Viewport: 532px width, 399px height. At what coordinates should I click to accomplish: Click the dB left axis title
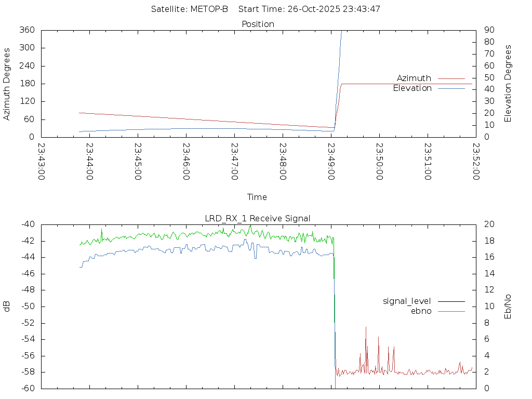click(7, 307)
